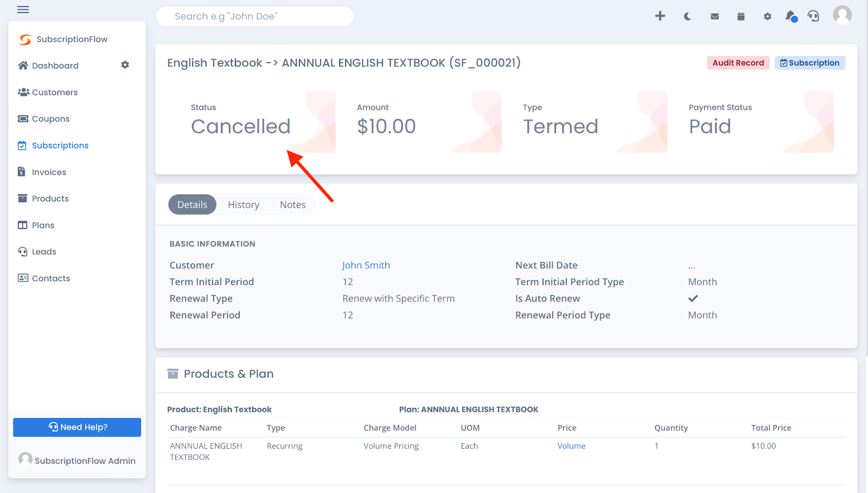Click the Total Price $10.00 cell
This screenshot has height=493, width=868.
click(x=763, y=446)
